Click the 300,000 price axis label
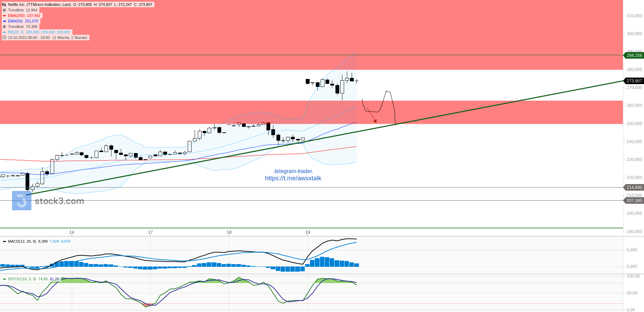This screenshot has height=312, width=644. tap(634, 34)
